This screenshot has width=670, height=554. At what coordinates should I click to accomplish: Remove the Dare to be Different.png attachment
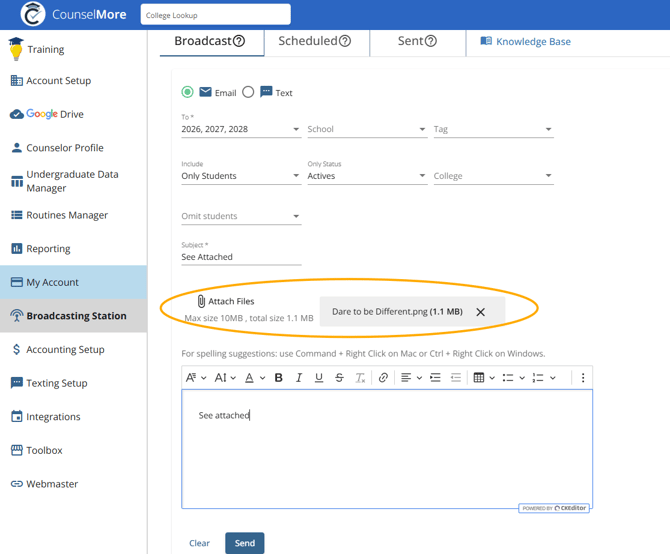(481, 312)
